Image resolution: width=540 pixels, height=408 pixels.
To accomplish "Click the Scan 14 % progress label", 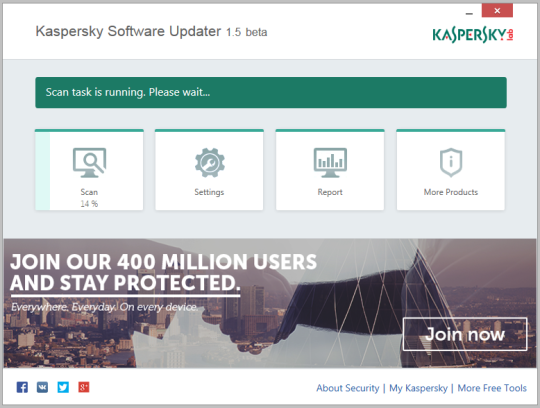I will 89,204.
